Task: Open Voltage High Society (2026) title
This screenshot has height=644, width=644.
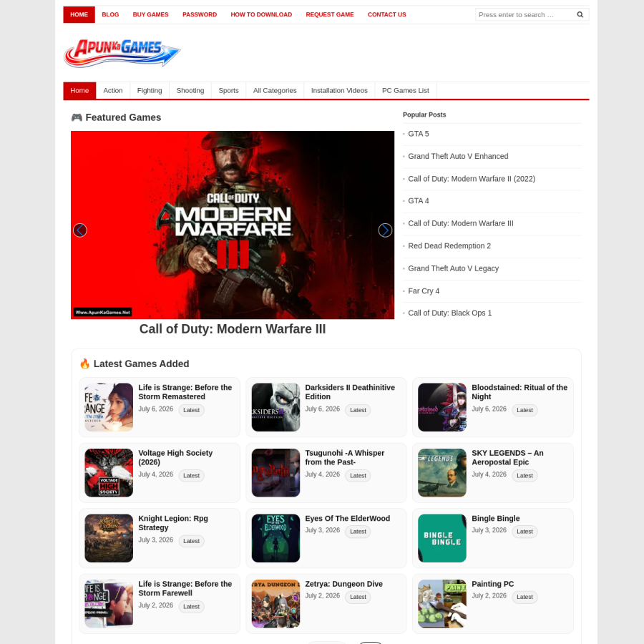Action: click(175, 457)
